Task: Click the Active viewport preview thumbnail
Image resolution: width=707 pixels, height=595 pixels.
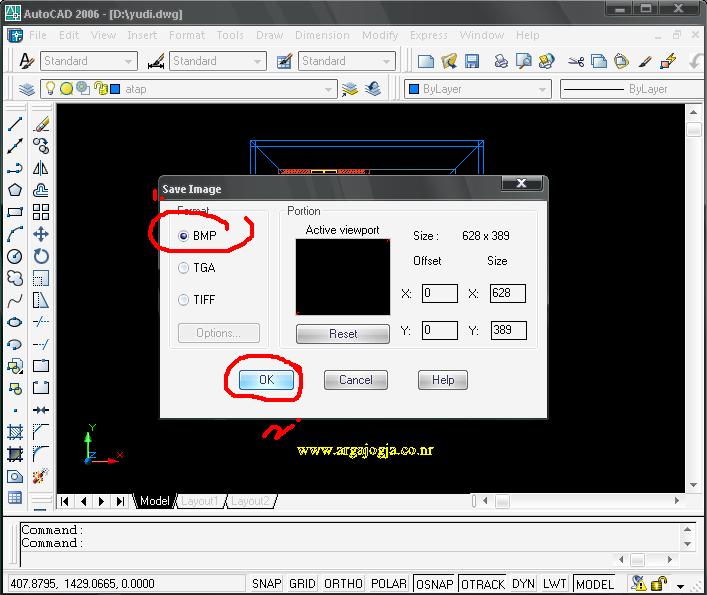Action: (x=343, y=277)
